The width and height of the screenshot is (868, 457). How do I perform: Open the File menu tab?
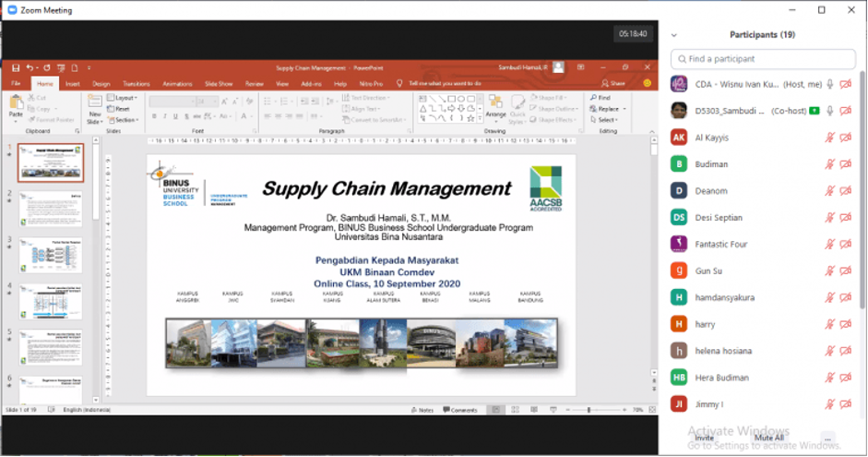[16, 84]
